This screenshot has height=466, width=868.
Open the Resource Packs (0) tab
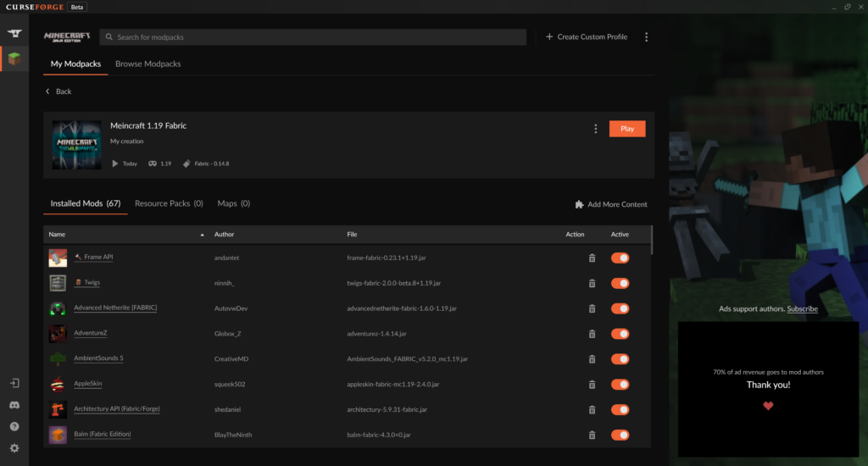pyautogui.click(x=169, y=203)
